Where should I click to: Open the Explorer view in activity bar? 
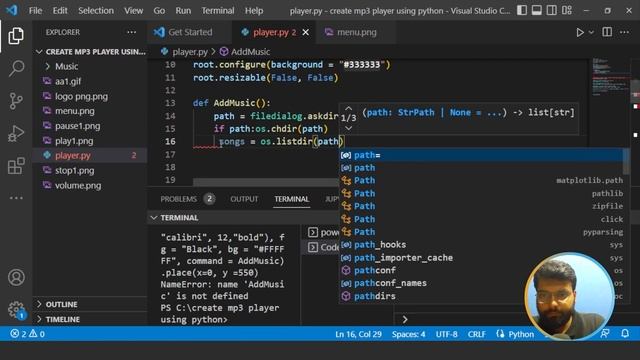[x=16, y=36]
